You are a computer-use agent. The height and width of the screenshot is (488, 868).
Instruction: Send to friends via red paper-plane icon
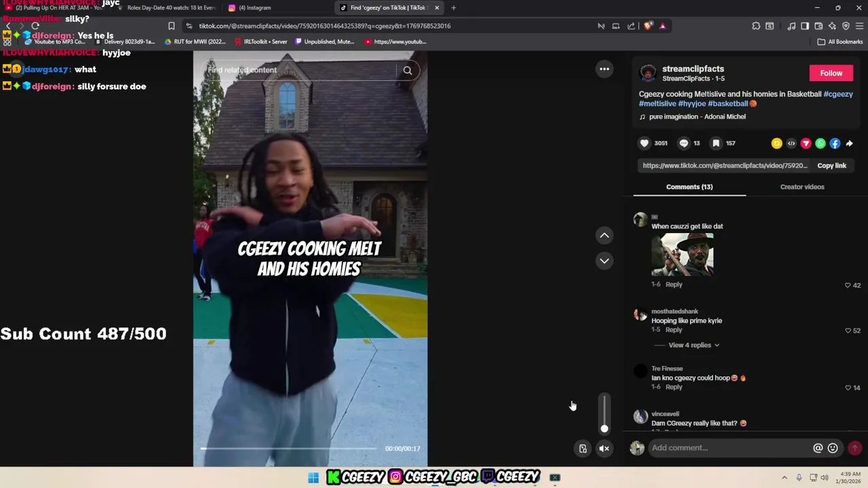(x=806, y=143)
